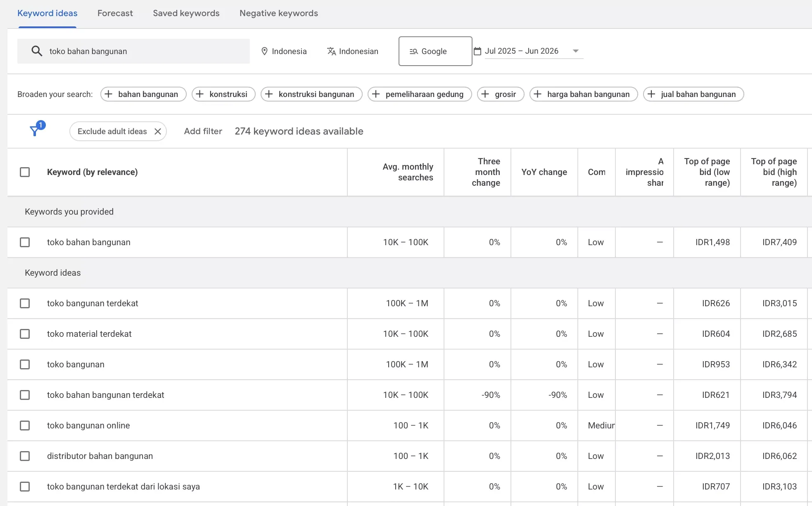
Task: Click the toko bangunan online keyword
Action: pyautogui.click(x=88, y=426)
